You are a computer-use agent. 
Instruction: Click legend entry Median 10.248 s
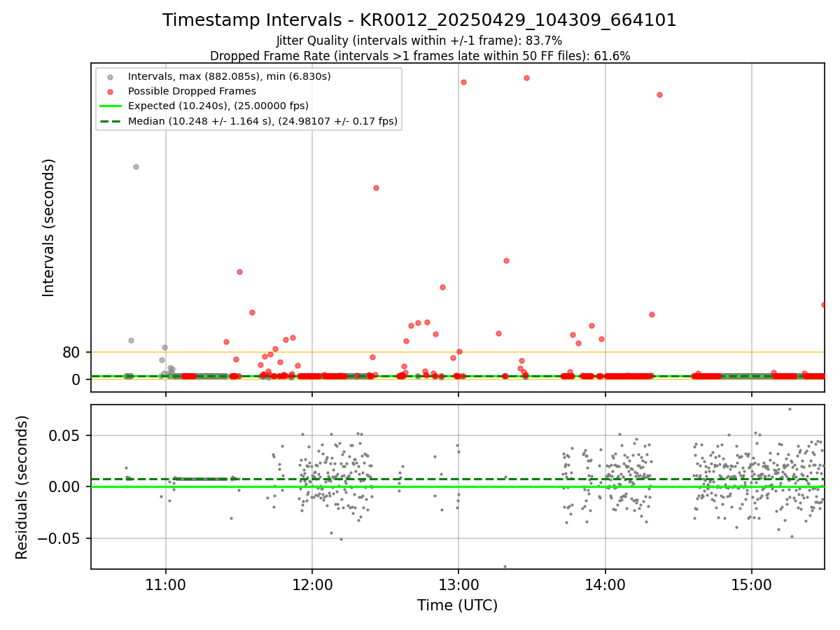(262, 122)
